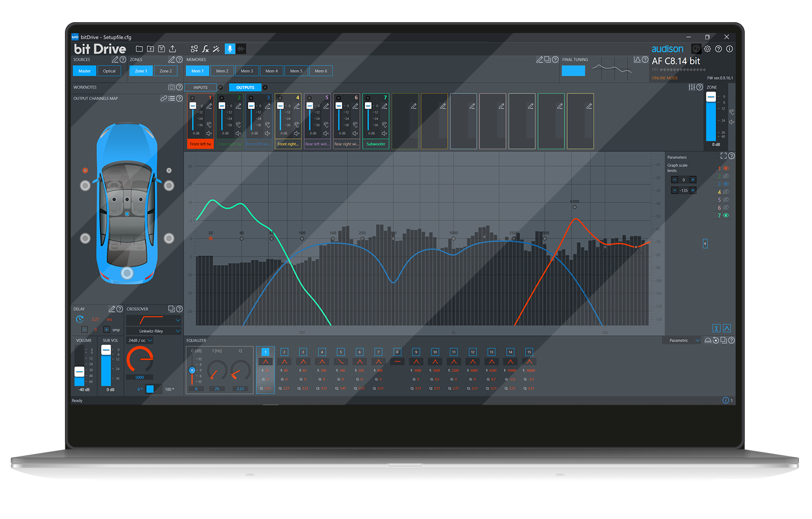Click the Sub Vol slider handle
Screen dimensions: 812x519
[106, 351]
